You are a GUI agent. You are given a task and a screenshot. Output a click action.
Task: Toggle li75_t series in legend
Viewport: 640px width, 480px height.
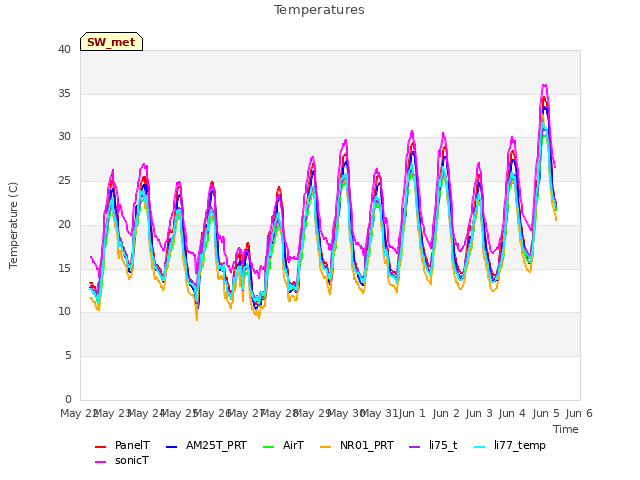tap(433, 445)
